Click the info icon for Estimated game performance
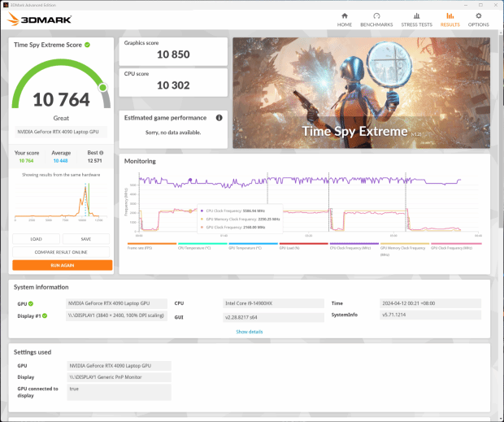Image resolution: width=504 pixels, height=422 pixels. [219, 118]
